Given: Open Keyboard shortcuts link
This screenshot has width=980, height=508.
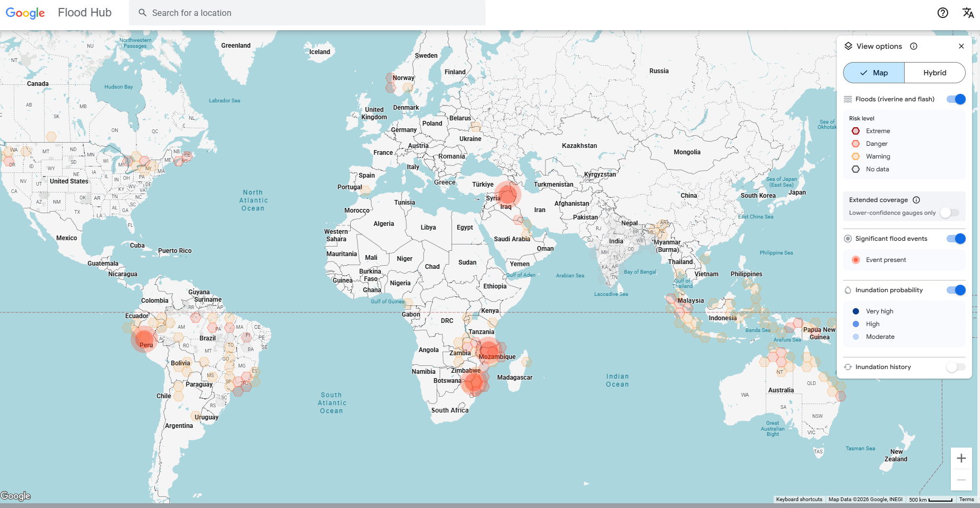Looking at the screenshot, I should pyautogui.click(x=799, y=500).
